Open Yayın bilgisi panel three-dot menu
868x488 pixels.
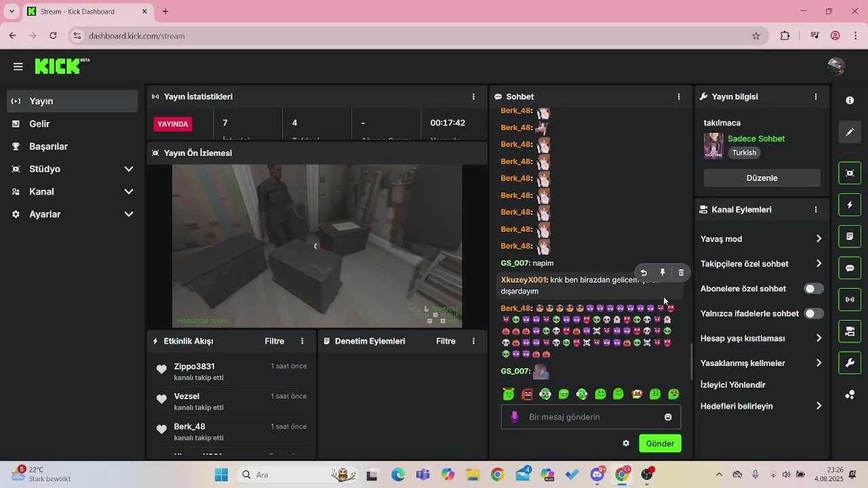tap(816, 97)
